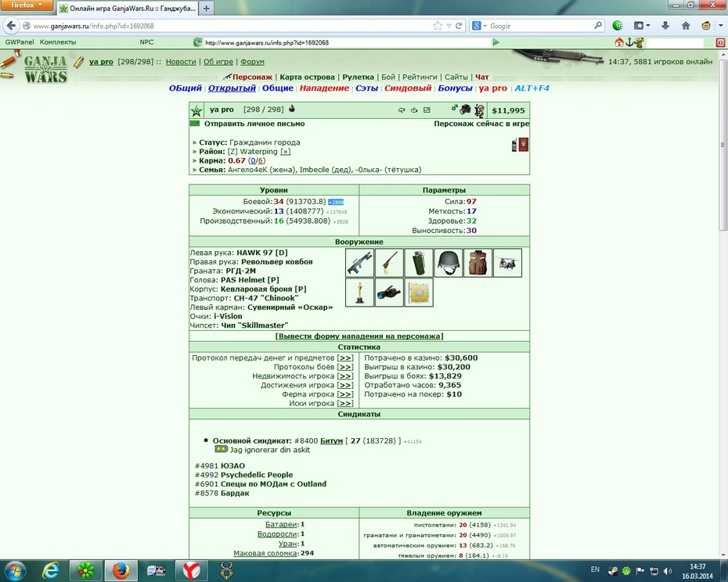Open the Рулетка menu item
The height and width of the screenshot is (582, 728).
coord(358,77)
